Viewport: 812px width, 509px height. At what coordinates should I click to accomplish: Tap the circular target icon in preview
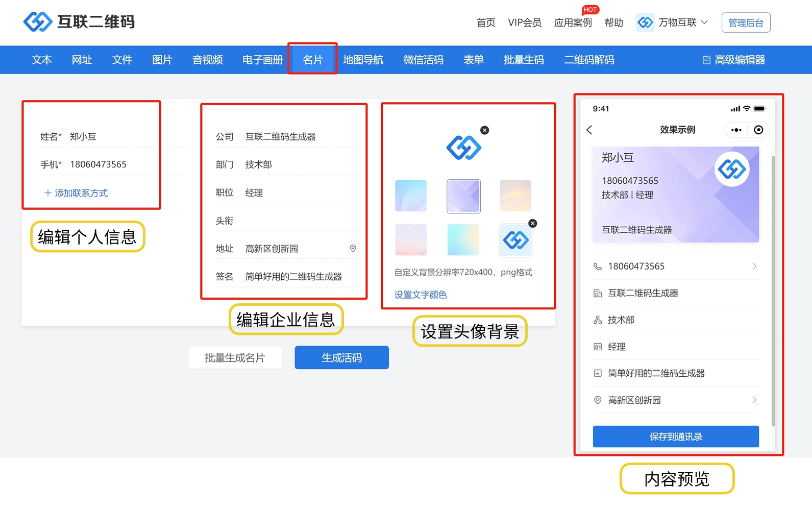pyautogui.click(x=758, y=130)
